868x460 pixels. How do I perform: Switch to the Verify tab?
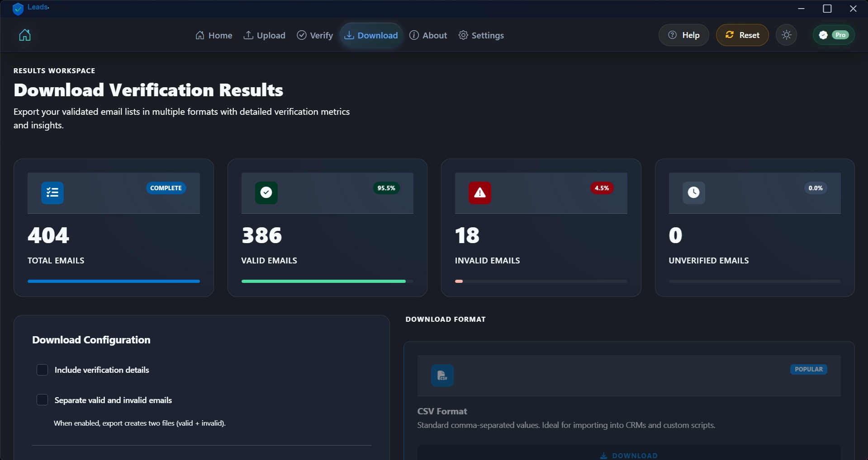coord(315,35)
